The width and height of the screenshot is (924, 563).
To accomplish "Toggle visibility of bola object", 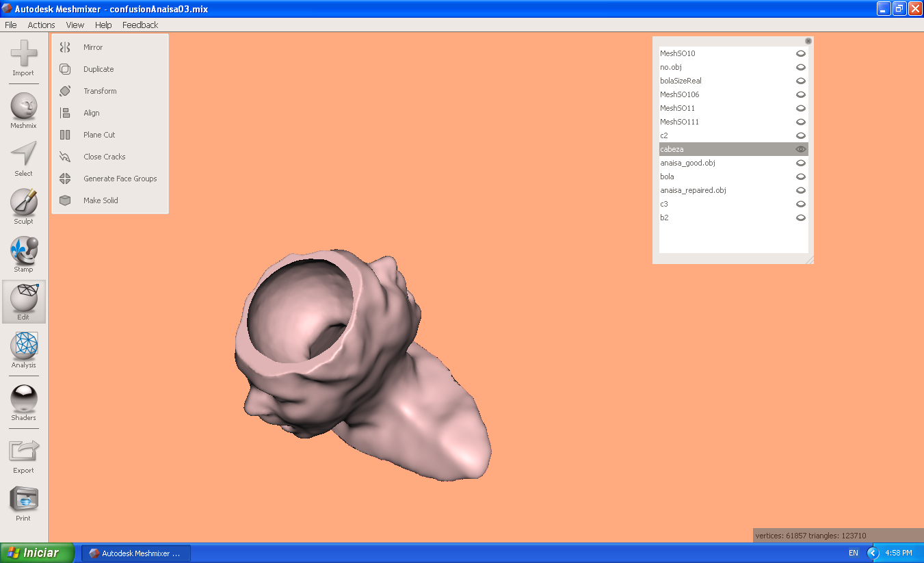I will pyautogui.click(x=801, y=176).
